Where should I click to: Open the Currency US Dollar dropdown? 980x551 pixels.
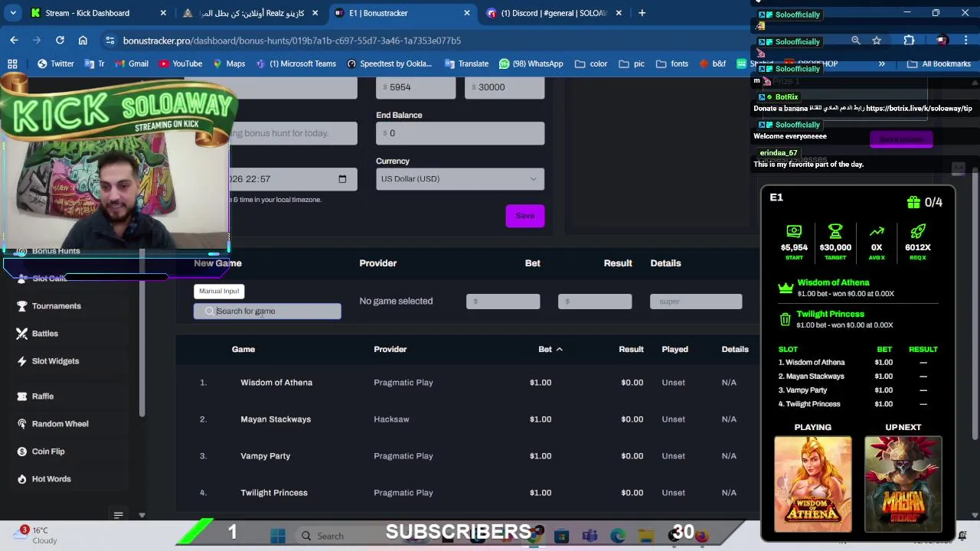pyautogui.click(x=460, y=179)
